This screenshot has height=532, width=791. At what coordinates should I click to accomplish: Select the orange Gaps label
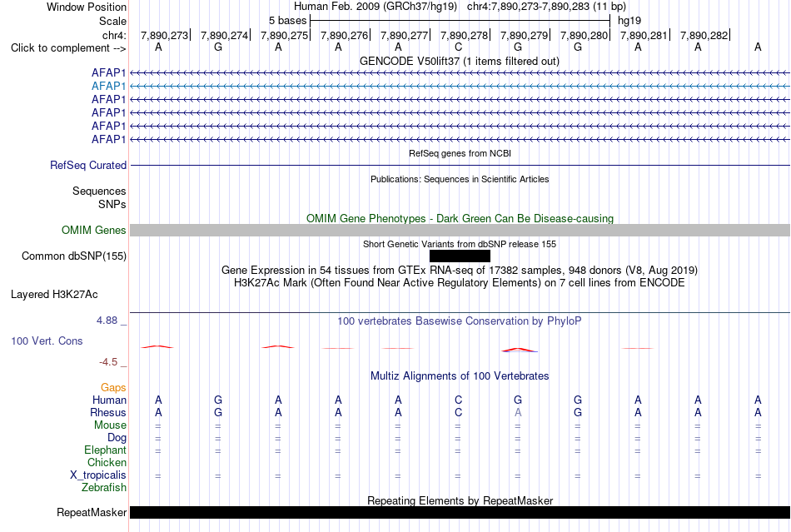pos(113,387)
